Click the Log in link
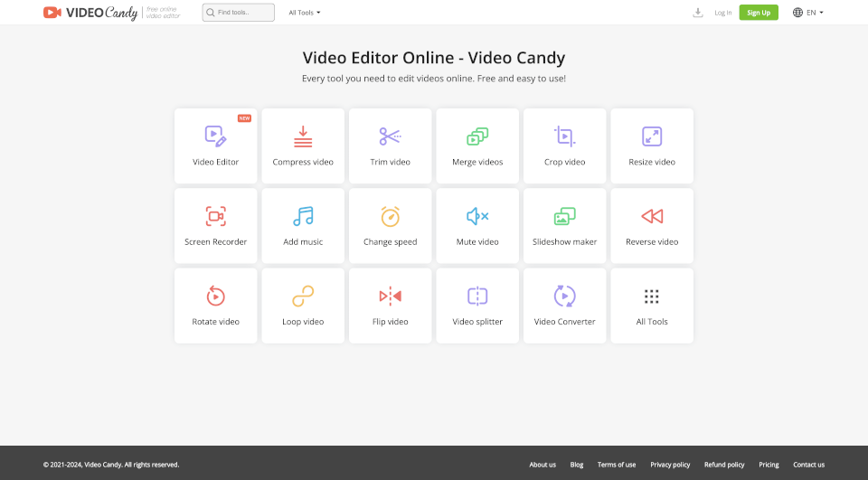This screenshot has height=480, width=868. click(722, 12)
